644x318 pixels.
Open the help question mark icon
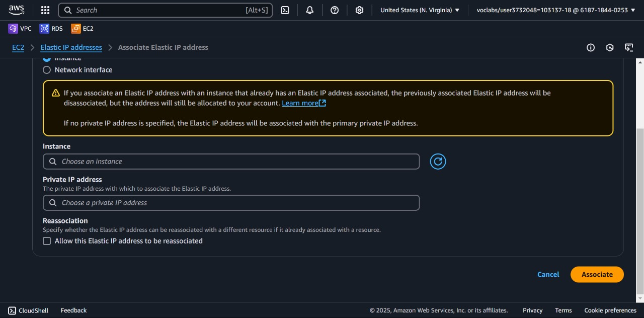coord(335,10)
